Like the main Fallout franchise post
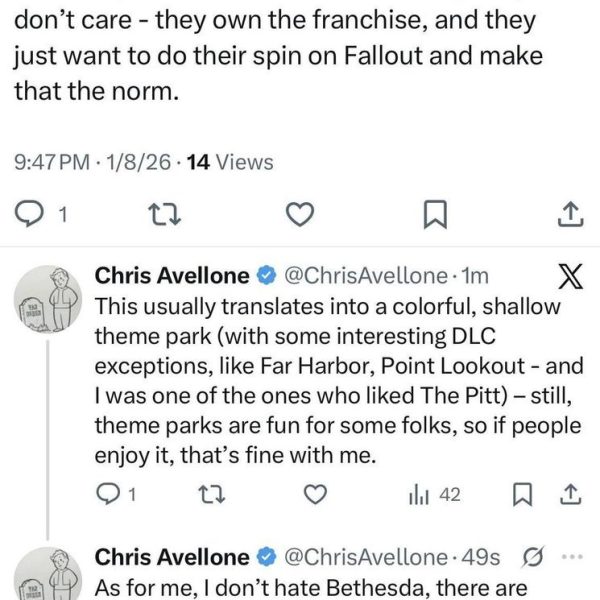600x600 pixels. tap(301, 213)
